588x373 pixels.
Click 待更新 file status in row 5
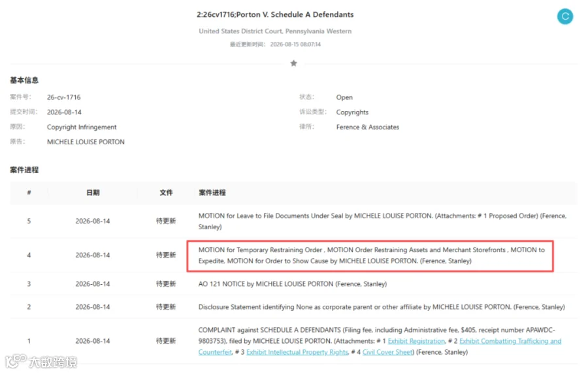click(x=166, y=221)
